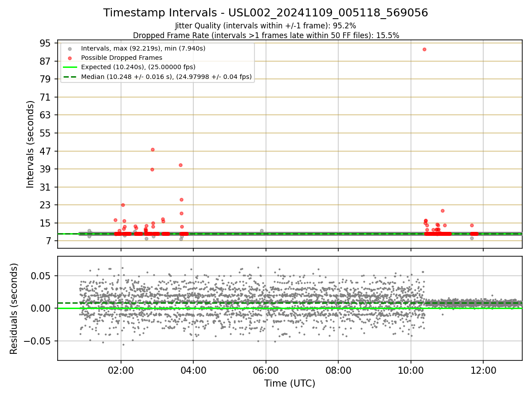The width and height of the screenshot is (532, 399).
Task: Click the 'Time (UTC)' x-axis label
Action: [289, 383]
